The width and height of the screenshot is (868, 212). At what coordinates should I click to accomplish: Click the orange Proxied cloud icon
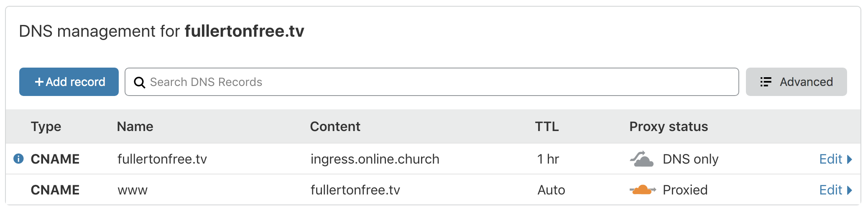click(643, 190)
